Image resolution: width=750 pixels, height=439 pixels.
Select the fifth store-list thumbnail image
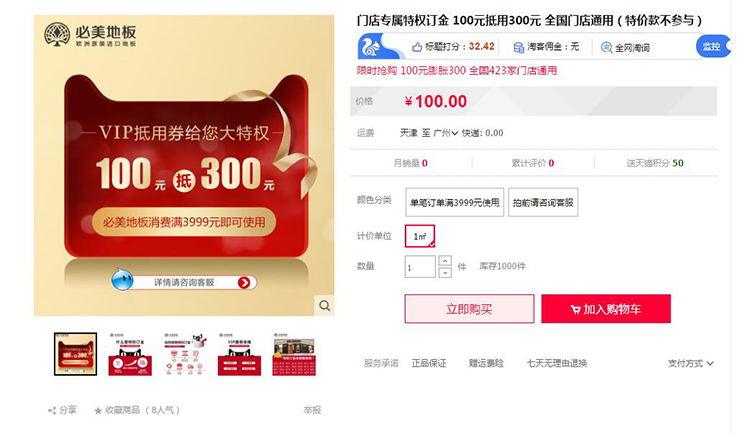click(x=294, y=354)
